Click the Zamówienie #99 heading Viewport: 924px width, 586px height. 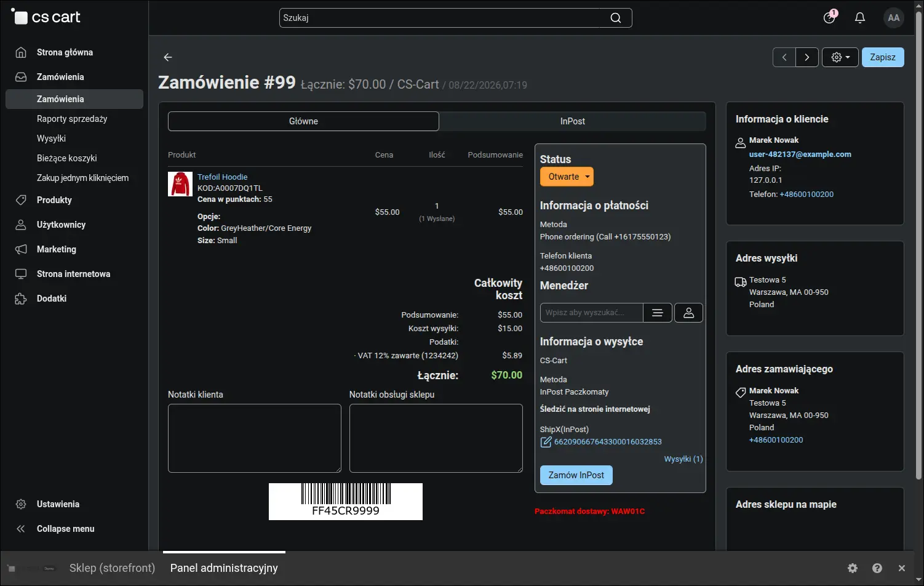click(x=227, y=82)
